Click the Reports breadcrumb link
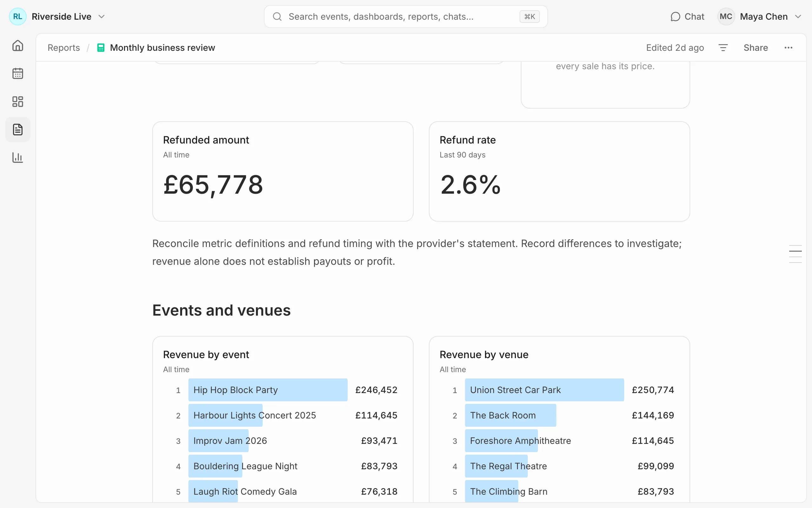This screenshot has width=812, height=508. [64, 48]
